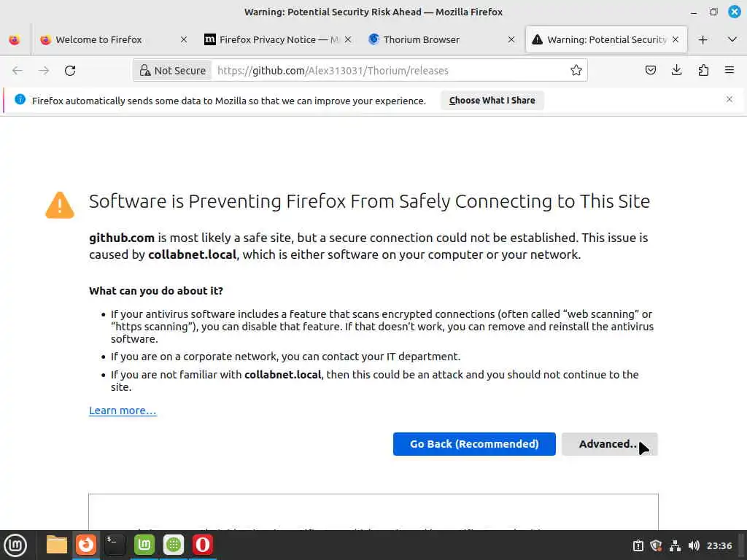
Task: Open a new tab with the plus button
Action: click(x=703, y=40)
